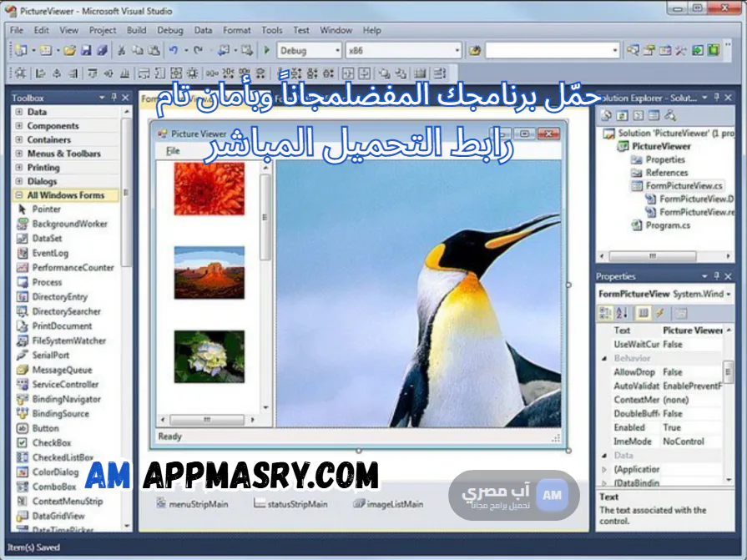This screenshot has width=747, height=560.
Task: Click the Solution Explorer panel's Properties icon
Action: pos(606,115)
